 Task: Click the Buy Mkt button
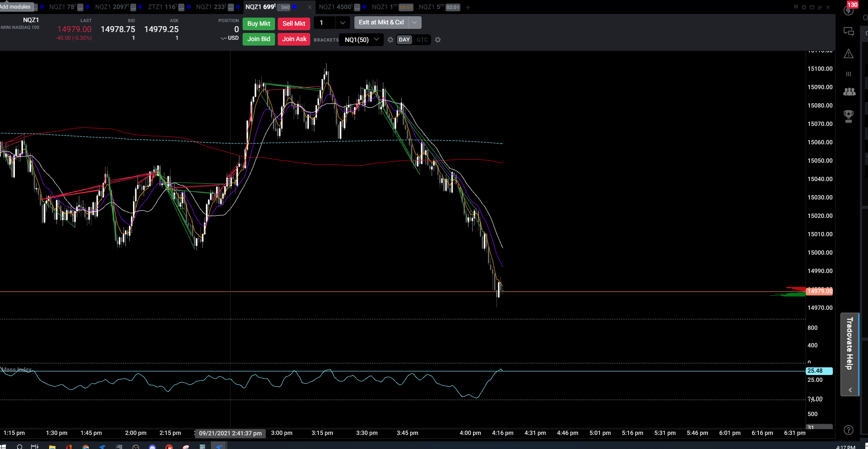[x=259, y=23]
